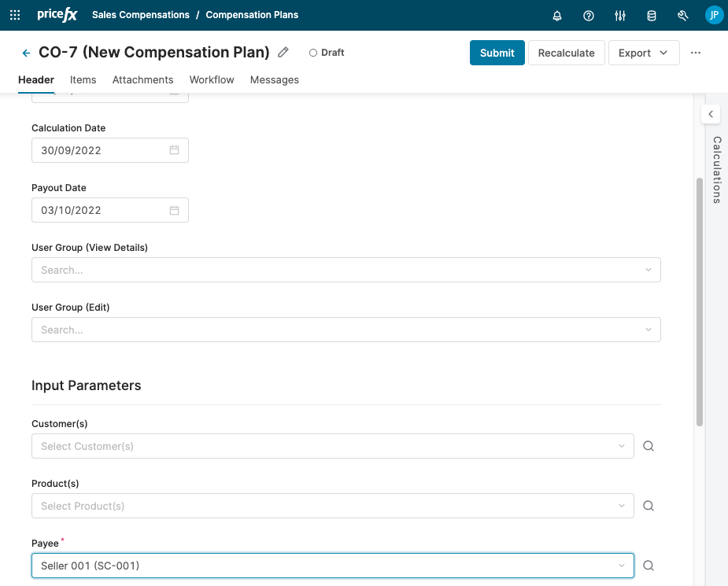Open the wrench administration tools icon
Viewport: 728px width, 586px height.
point(682,15)
